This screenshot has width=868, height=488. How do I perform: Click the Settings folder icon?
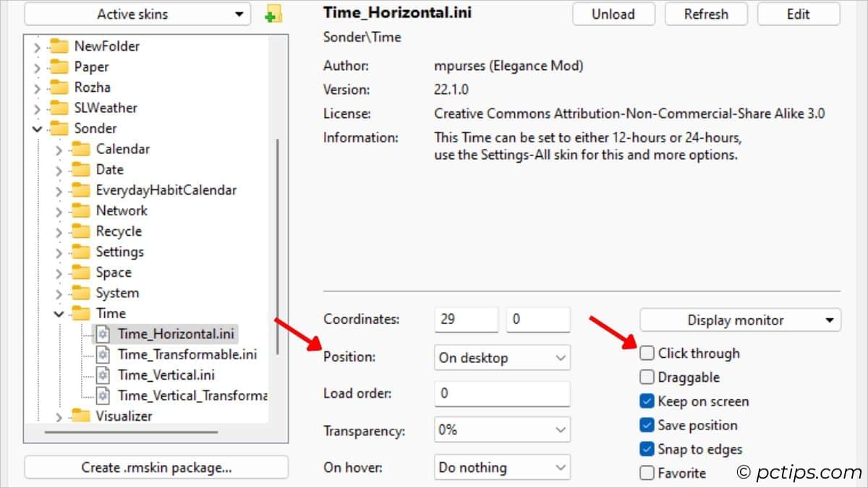(x=80, y=252)
